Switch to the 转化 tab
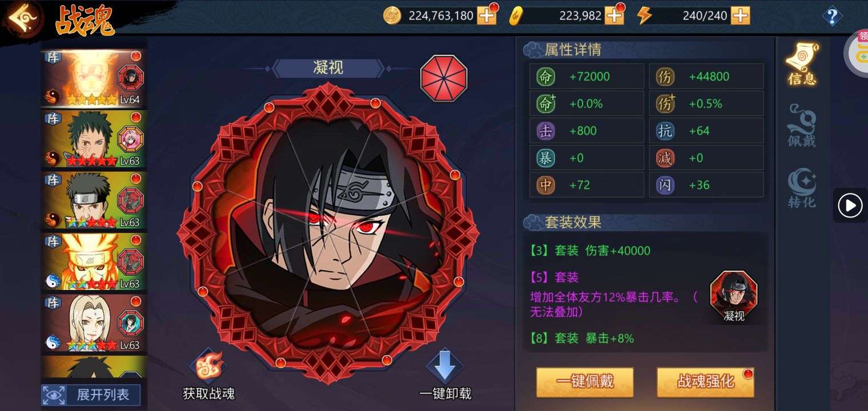This screenshot has width=868, height=411. point(802,188)
